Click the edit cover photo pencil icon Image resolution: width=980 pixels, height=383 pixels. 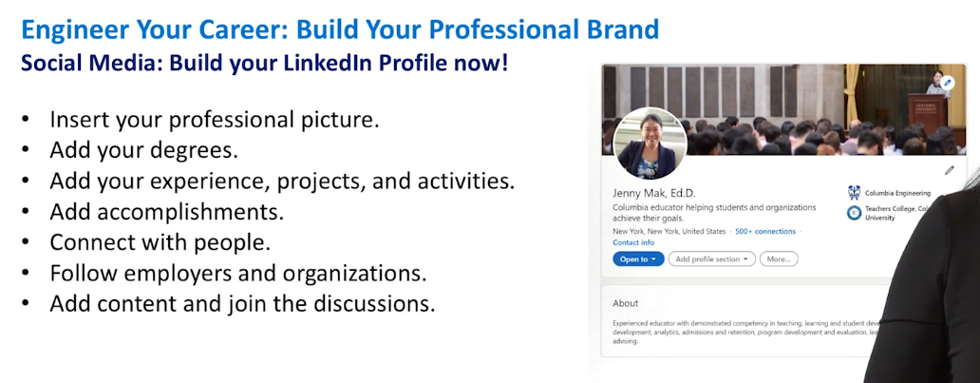pyautogui.click(x=948, y=82)
